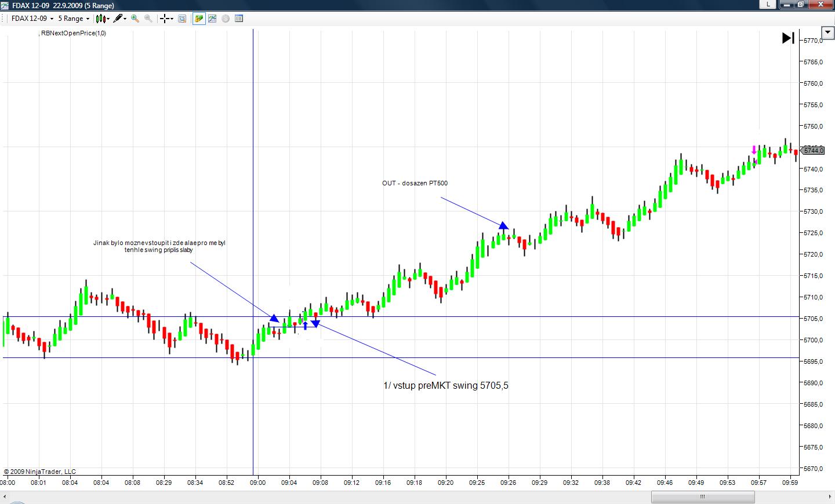Click the scrollbar right arrow
This screenshot has height=504, width=835.
pyautogui.click(x=829, y=497)
